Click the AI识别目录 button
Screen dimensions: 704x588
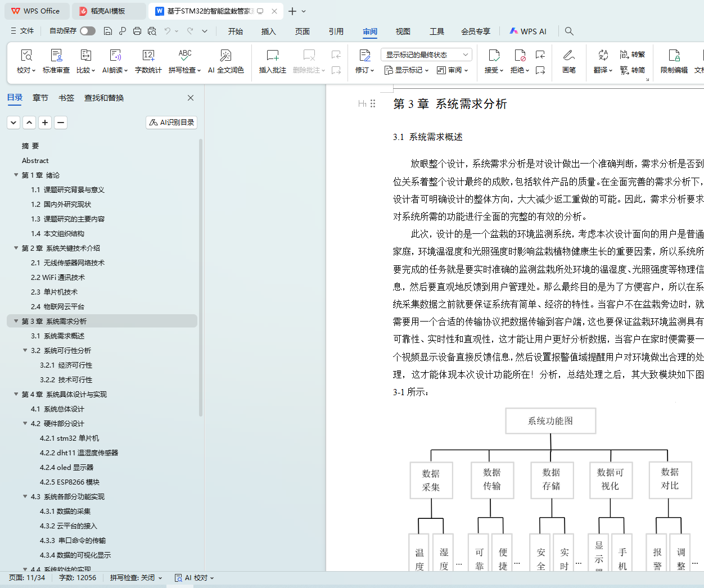[172, 123]
